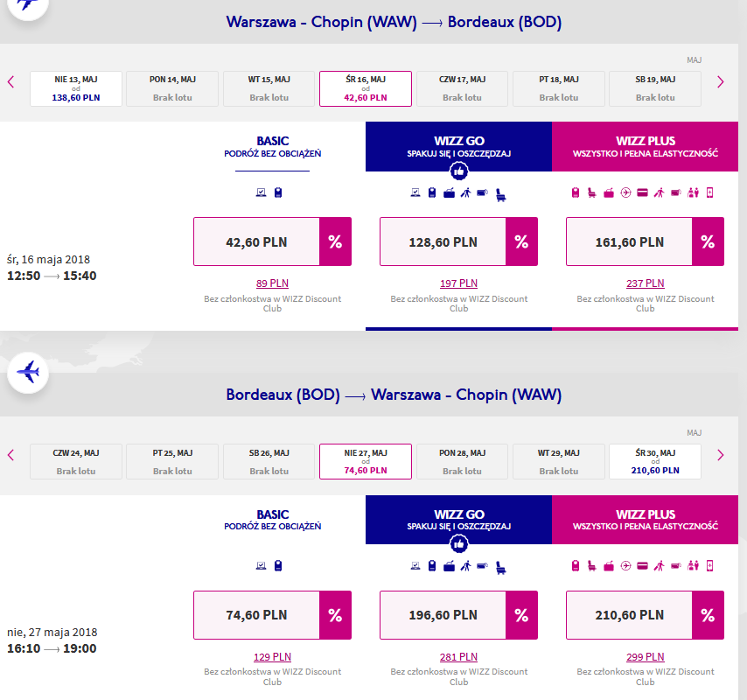
Task: Click the 197 PLN non-member price link
Action: 458,283
